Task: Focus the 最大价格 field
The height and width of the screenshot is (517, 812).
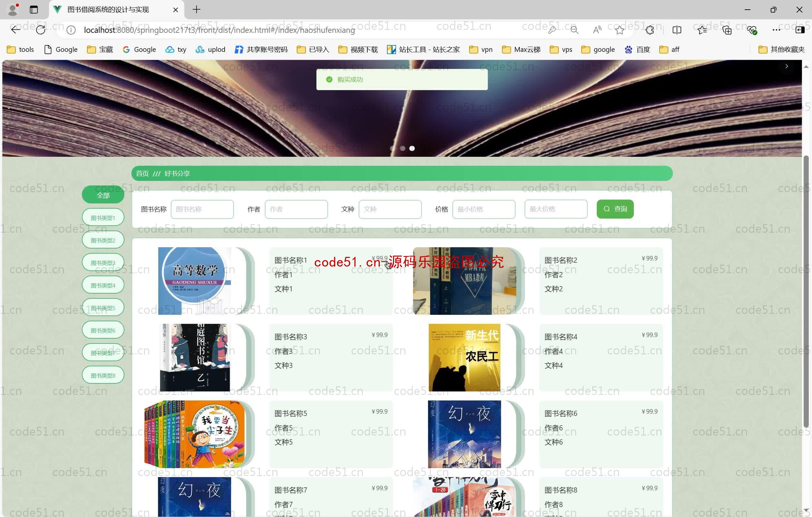Action: coord(556,209)
